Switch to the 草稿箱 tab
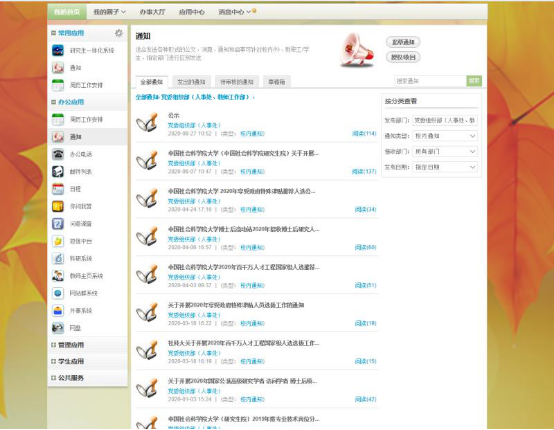Viewport: 554px width, 430px height. (277, 82)
